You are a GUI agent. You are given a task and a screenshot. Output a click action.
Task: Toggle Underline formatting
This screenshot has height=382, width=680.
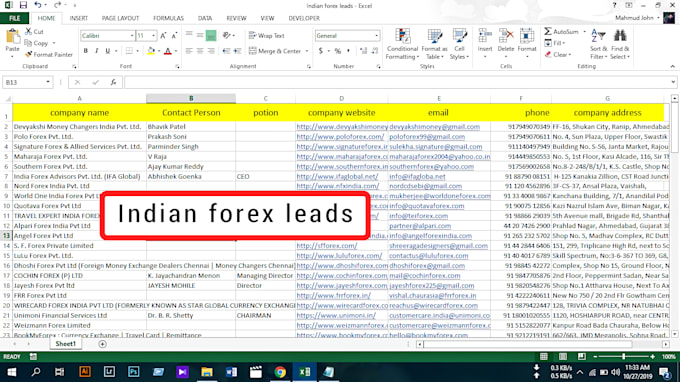(108, 51)
